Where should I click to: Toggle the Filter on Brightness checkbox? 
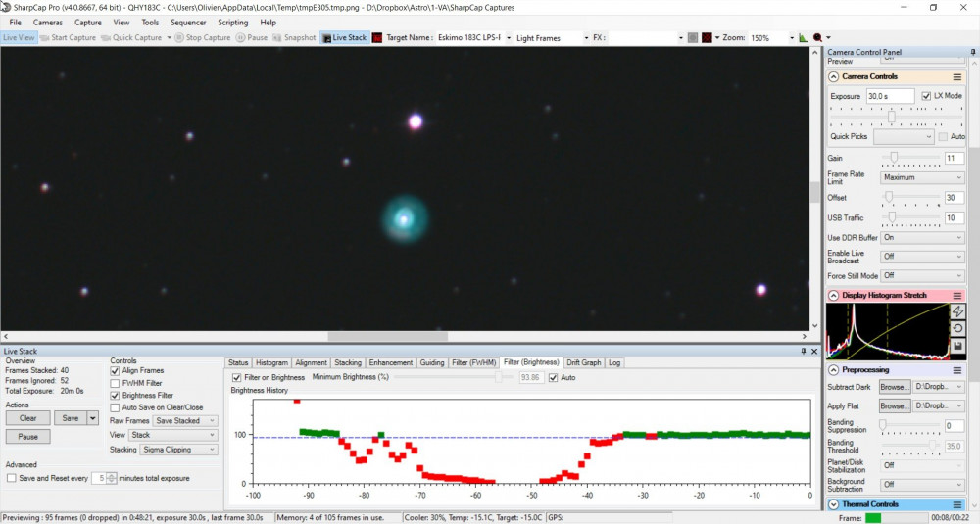[237, 378]
